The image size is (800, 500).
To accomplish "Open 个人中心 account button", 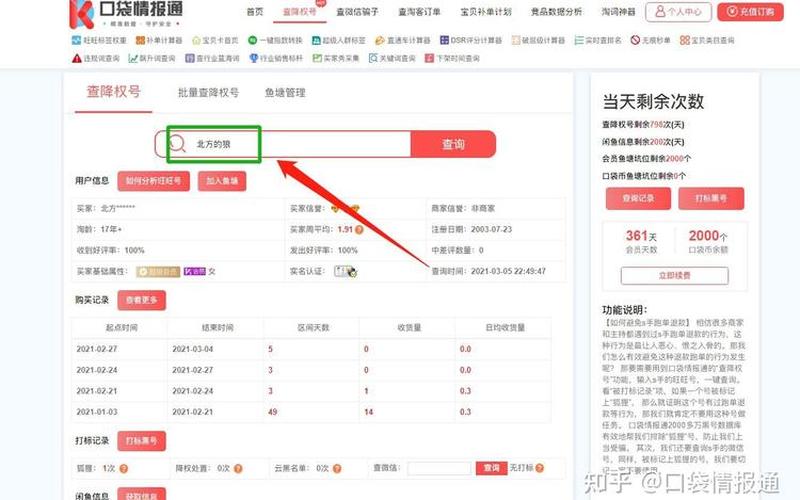I will click(678, 12).
